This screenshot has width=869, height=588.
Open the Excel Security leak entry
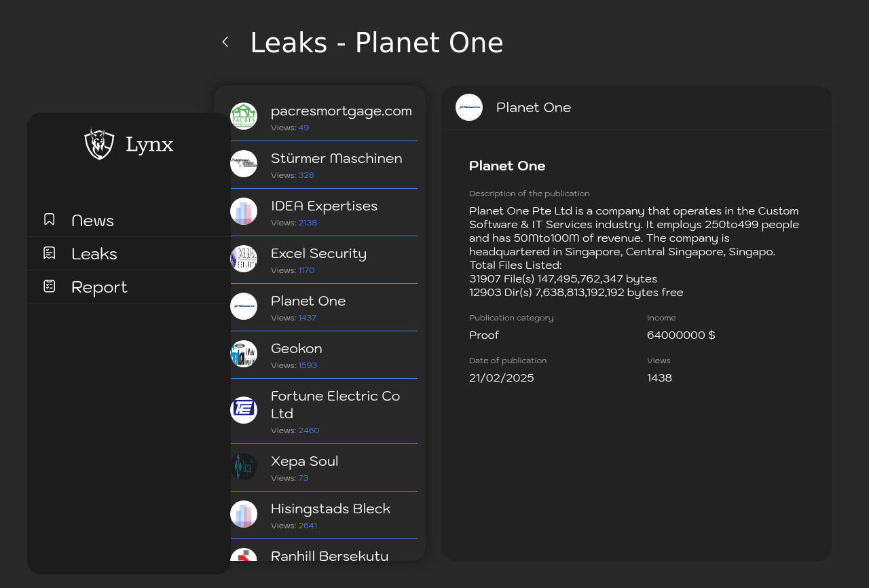click(324, 260)
